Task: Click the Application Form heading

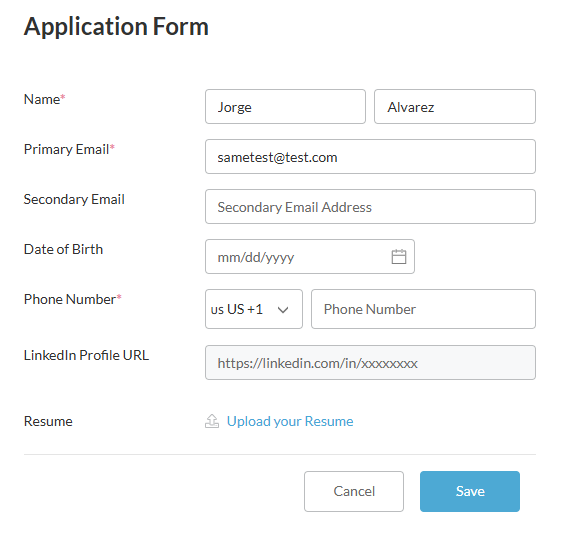Action: [x=116, y=27]
